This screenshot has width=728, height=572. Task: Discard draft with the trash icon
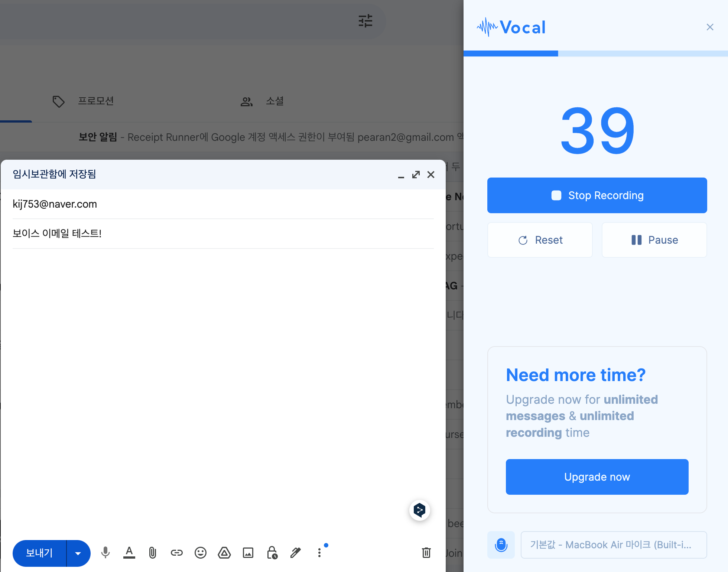[426, 553]
